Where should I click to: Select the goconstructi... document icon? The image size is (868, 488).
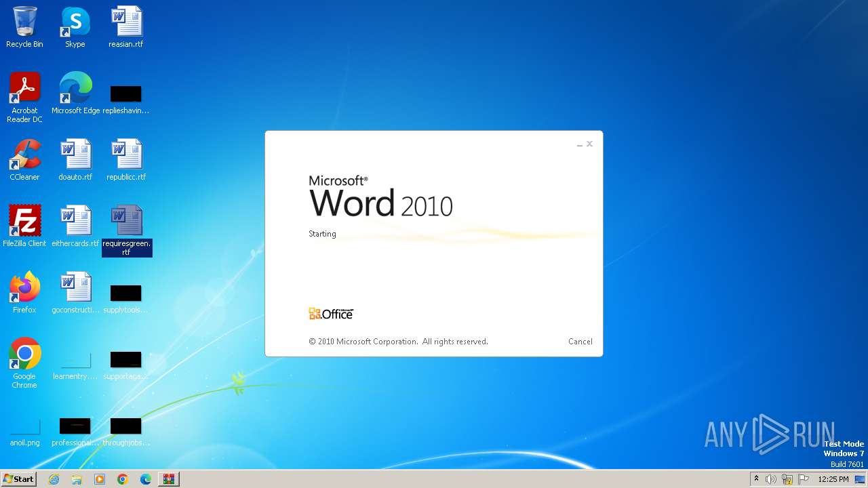click(75, 293)
